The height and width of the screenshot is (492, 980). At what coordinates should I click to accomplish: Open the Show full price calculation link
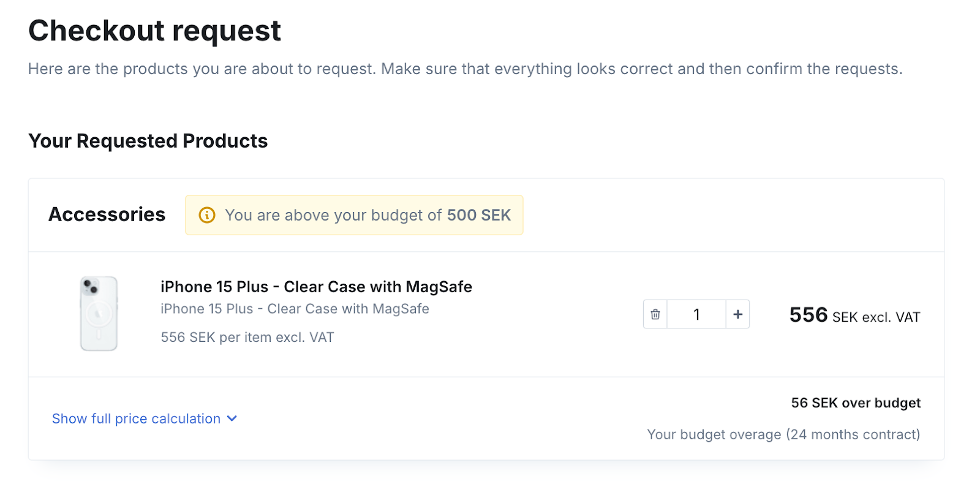point(136,418)
